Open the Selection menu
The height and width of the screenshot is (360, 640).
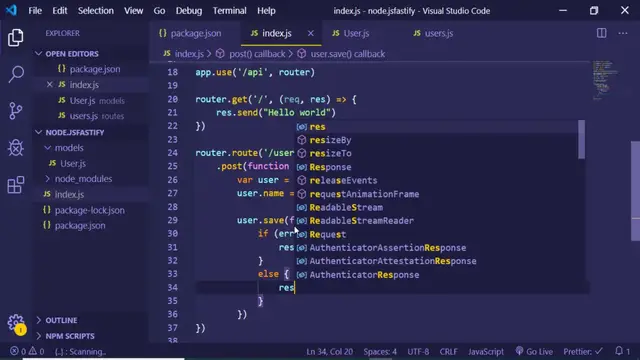[96, 11]
